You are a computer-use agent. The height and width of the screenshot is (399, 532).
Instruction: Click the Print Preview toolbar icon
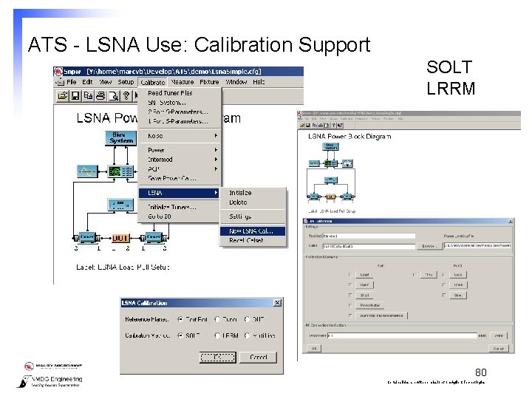click(114, 96)
